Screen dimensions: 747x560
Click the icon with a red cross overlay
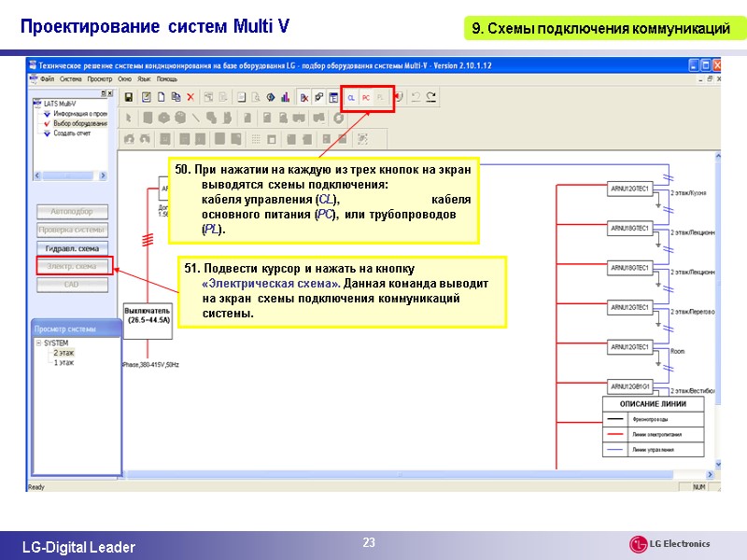pyautogui.click(x=304, y=98)
